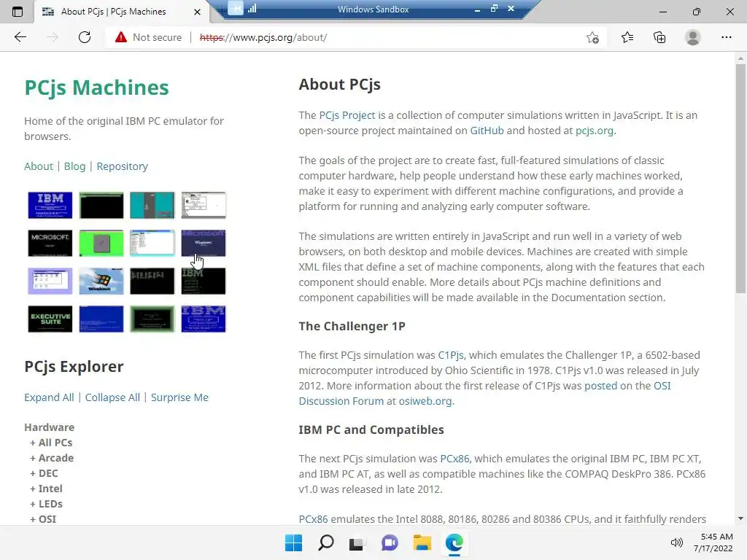
Task: Refresh the pcjs.org about page
Action: 85,37
